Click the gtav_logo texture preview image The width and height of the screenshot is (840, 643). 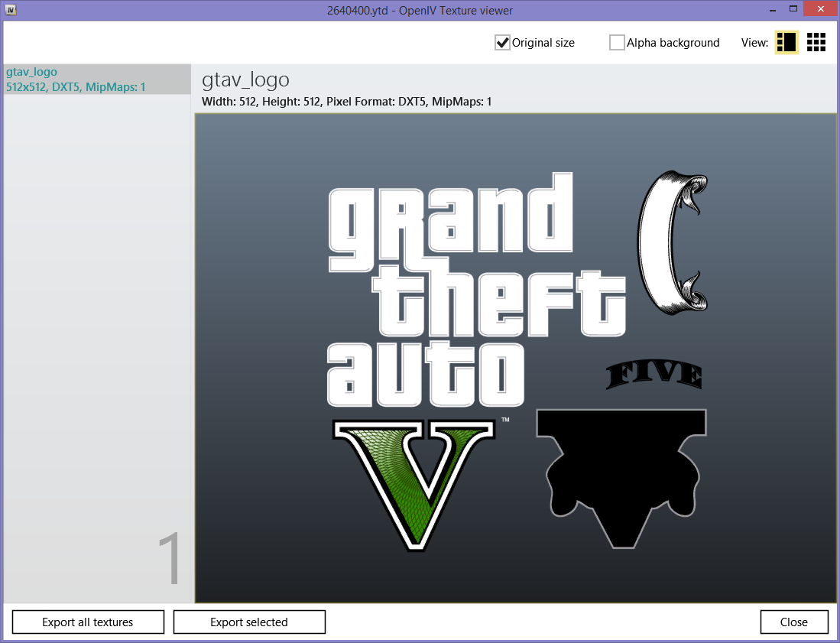tap(515, 358)
